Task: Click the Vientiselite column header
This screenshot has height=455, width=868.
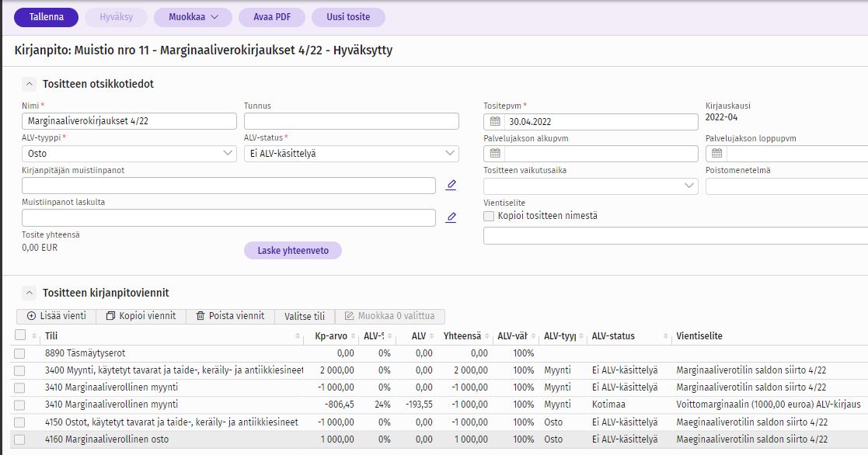Action: 699,336
